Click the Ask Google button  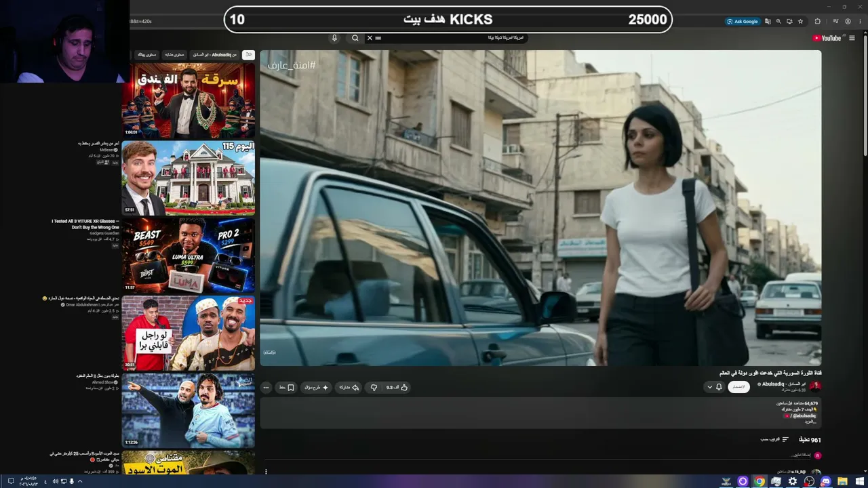point(743,22)
